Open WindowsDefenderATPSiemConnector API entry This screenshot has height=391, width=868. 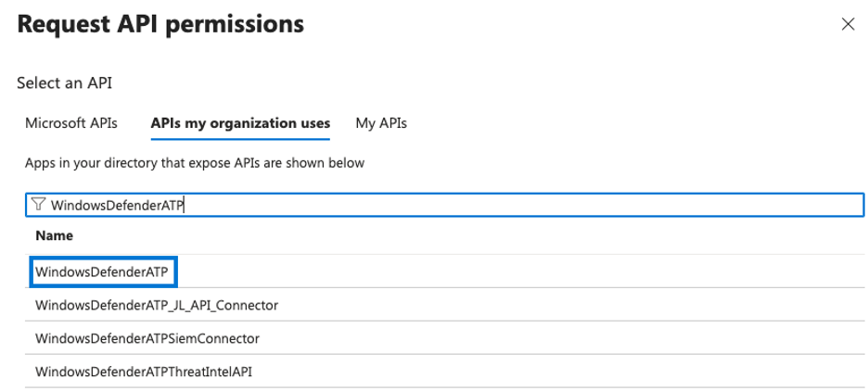(x=147, y=338)
